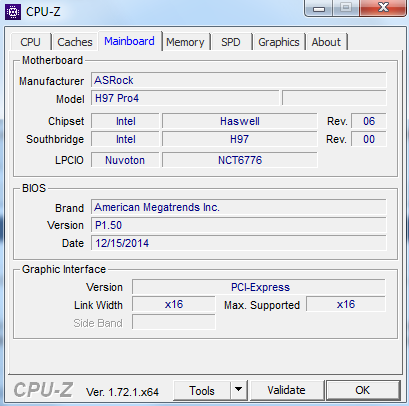The width and height of the screenshot is (409, 406).
Task: Select the Mainboard tab
Action: point(129,41)
